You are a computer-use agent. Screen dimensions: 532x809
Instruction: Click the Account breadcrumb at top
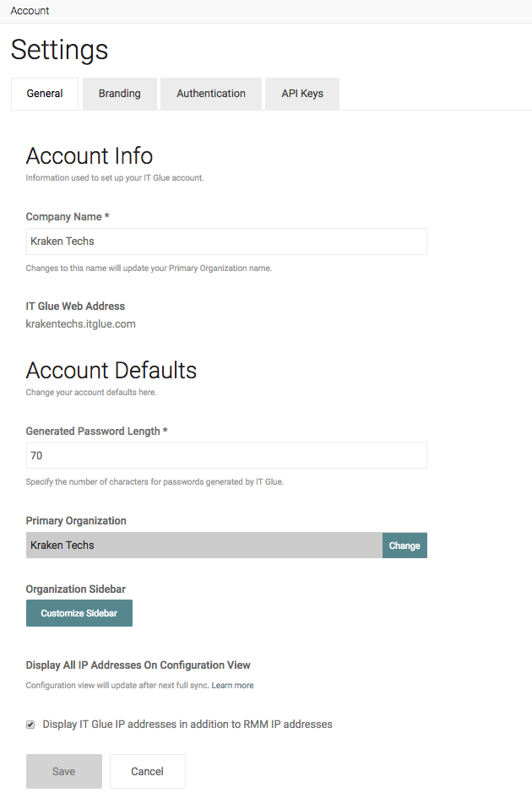coord(30,11)
